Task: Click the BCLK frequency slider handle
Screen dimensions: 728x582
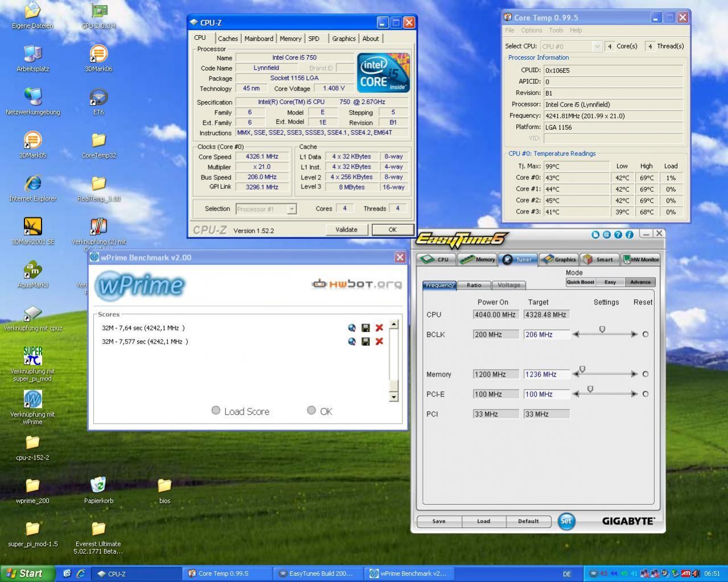Action: coord(602,329)
